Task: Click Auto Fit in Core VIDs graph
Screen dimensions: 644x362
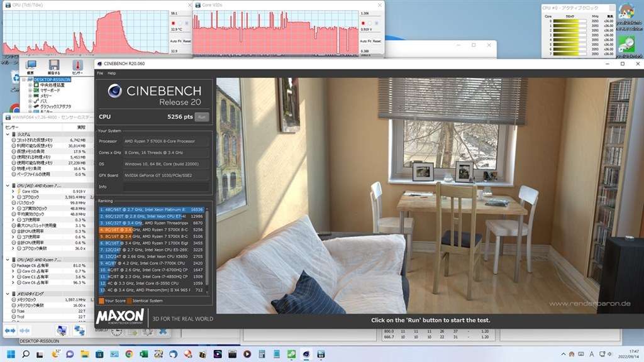Action: tap(365, 41)
